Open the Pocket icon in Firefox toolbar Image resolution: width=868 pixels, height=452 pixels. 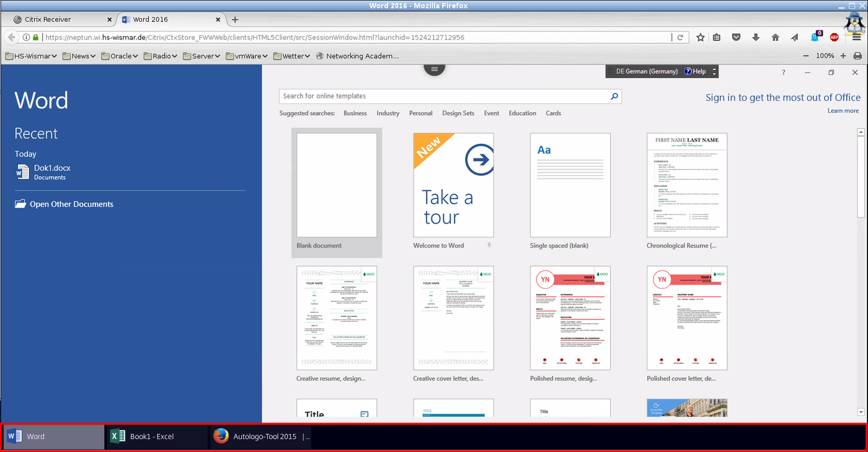(x=736, y=37)
